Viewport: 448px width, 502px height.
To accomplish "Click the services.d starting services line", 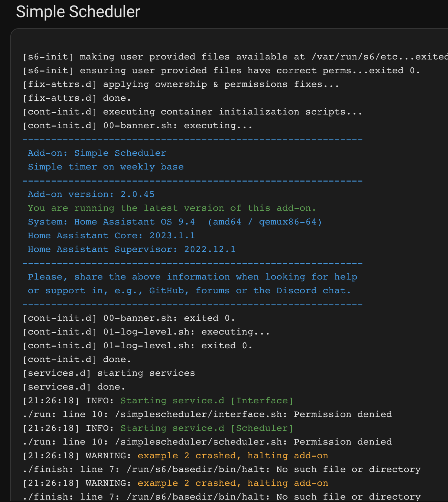I will point(109,373).
